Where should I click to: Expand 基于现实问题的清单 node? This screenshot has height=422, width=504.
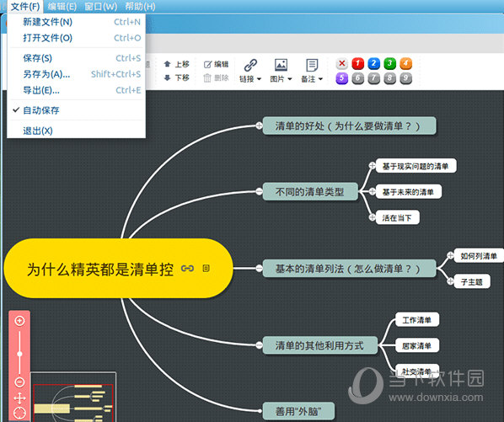(373, 166)
